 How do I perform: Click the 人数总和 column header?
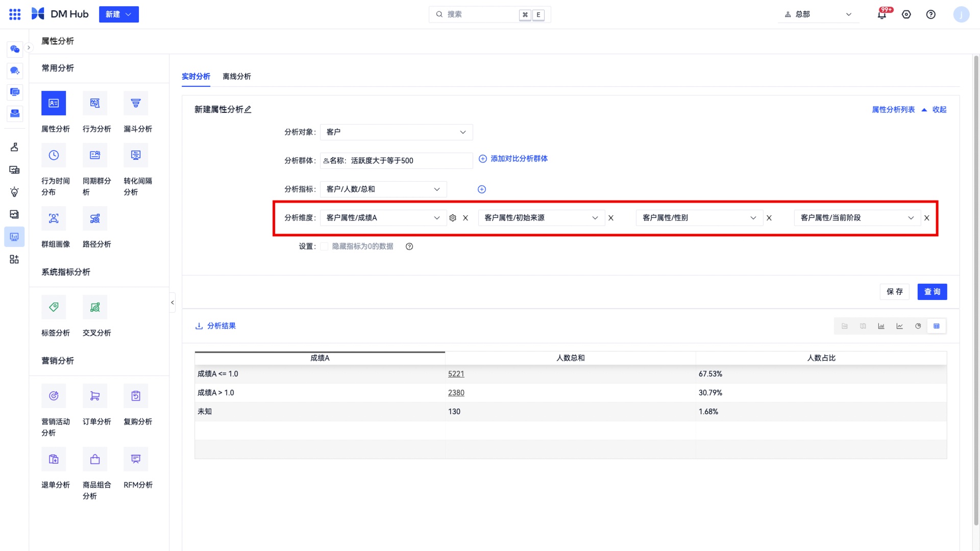click(x=571, y=358)
